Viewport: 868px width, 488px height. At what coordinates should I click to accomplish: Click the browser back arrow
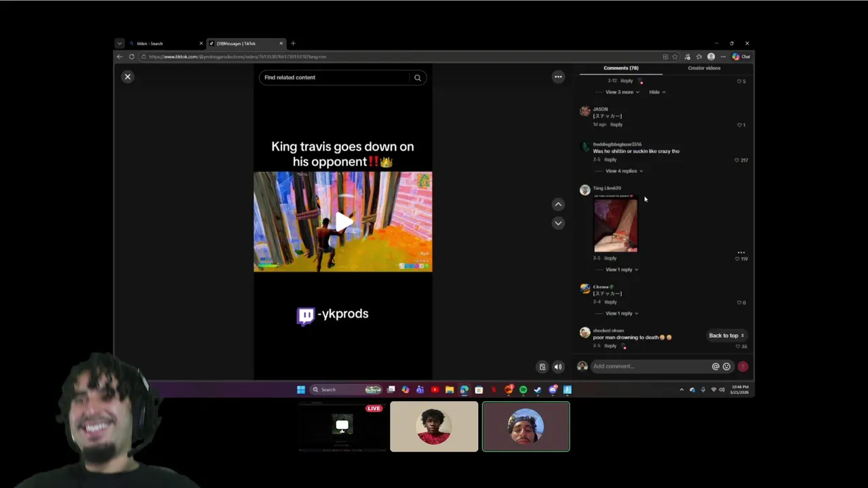(120, 57)
